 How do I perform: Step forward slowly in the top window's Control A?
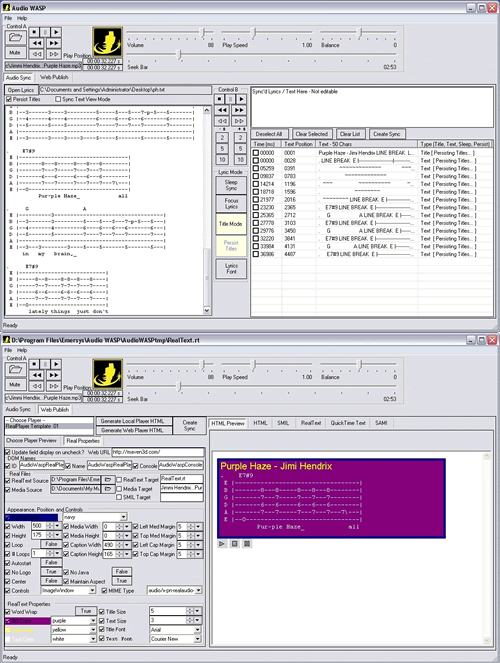54,54
